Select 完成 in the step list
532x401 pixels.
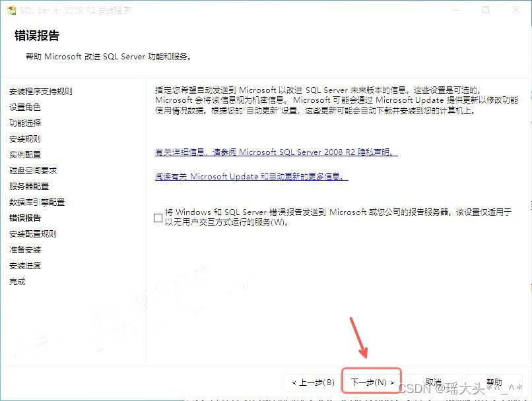coord(17,282)
